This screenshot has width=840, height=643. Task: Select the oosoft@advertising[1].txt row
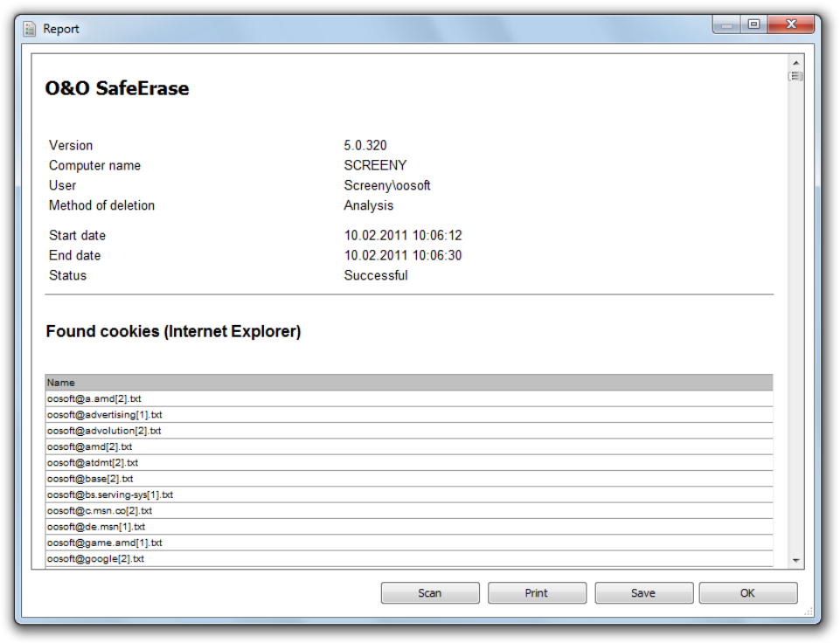[409, 415]
